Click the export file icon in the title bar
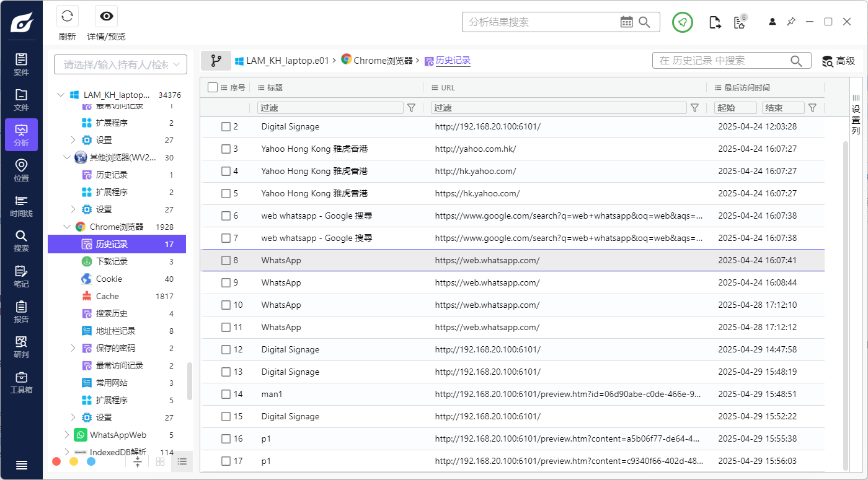This screenshot has width=868, height=480. 715,22
